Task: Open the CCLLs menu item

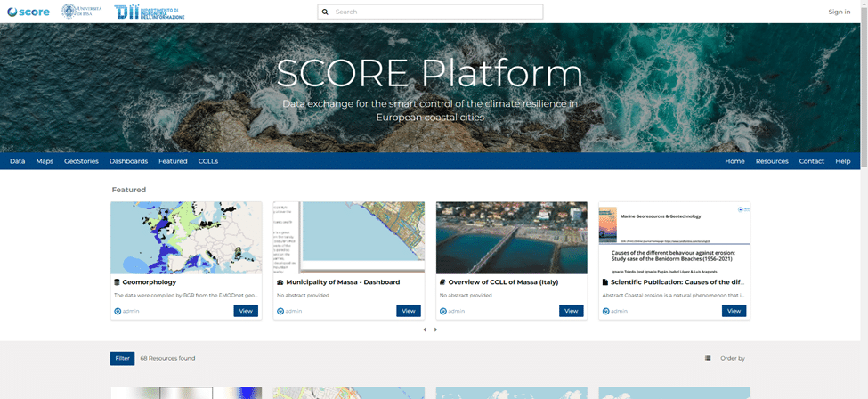Action: [x=208, y=161]
